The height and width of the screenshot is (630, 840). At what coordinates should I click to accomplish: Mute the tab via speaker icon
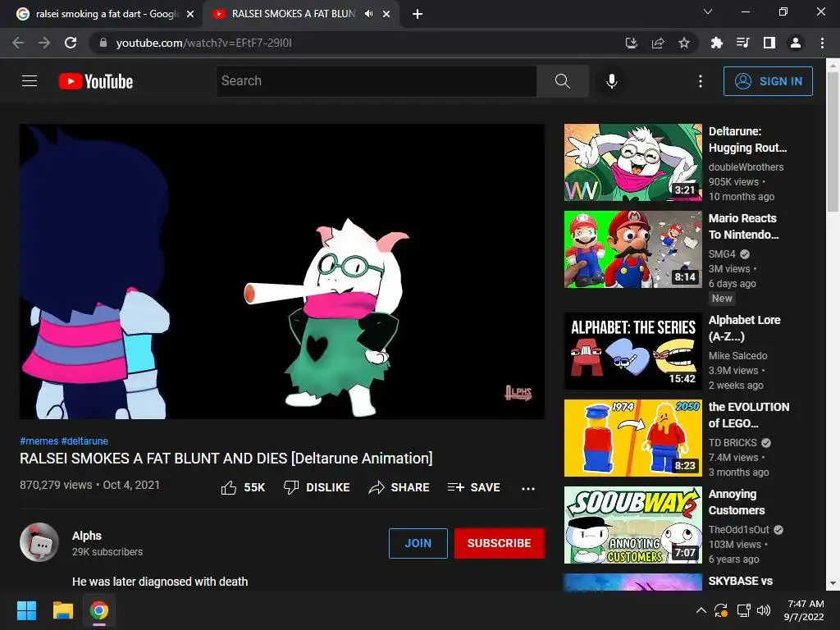[x=368, y=14]
